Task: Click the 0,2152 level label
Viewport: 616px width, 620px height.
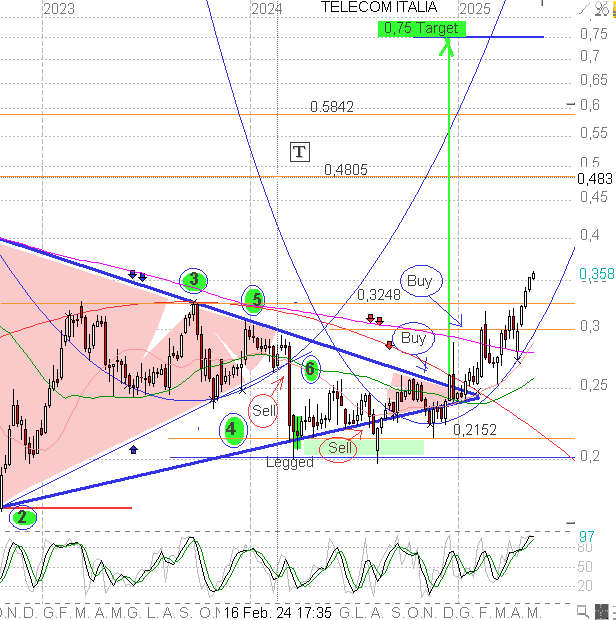Action: click(x=474, y=430)
